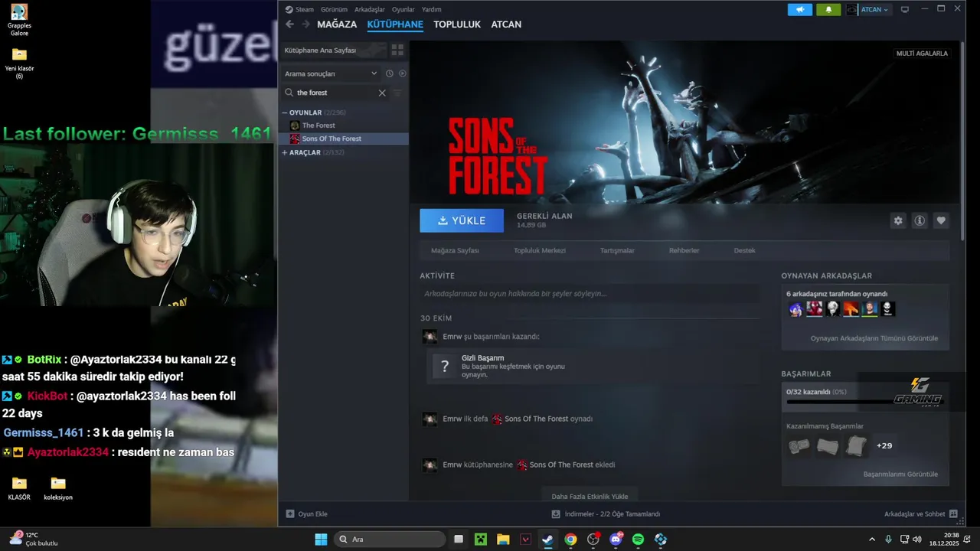Open the Grapples Galore desktop shortcut
Screen dimensions: 980x551
[19, 20]
